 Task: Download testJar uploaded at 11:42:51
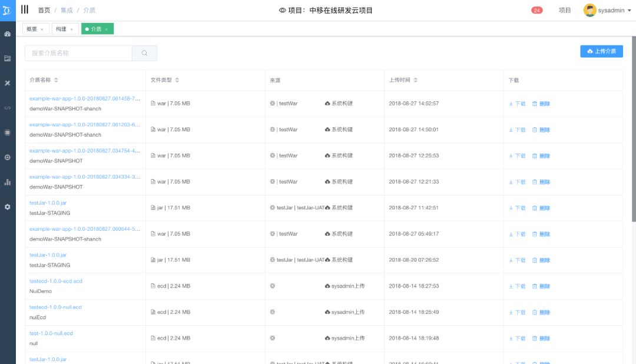[517, 208]
